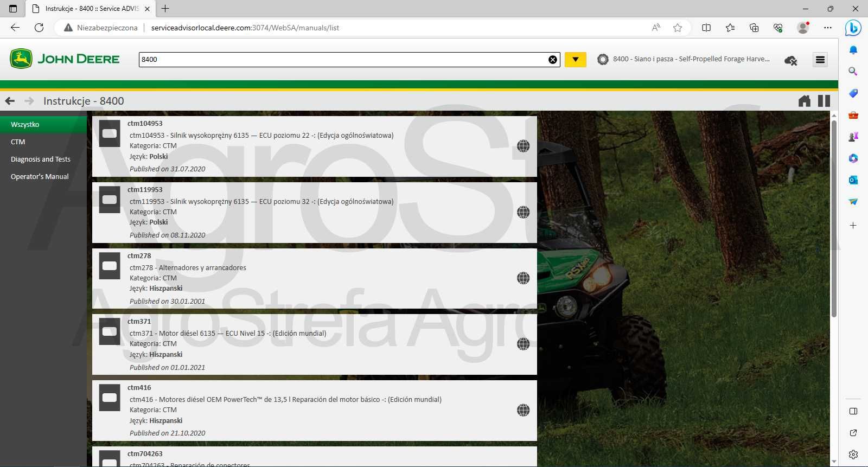
Task: Add a sidebar app with plus
Action: 853,225
